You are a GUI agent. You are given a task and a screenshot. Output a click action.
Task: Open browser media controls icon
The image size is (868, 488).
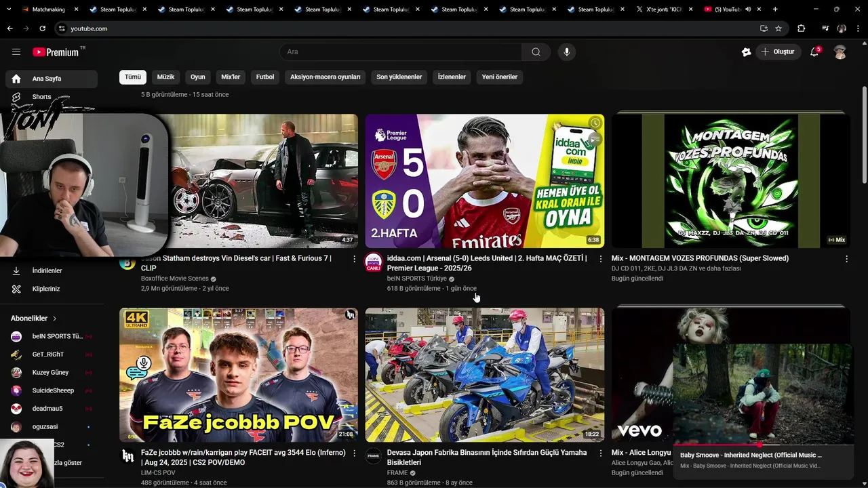[825, 28]
